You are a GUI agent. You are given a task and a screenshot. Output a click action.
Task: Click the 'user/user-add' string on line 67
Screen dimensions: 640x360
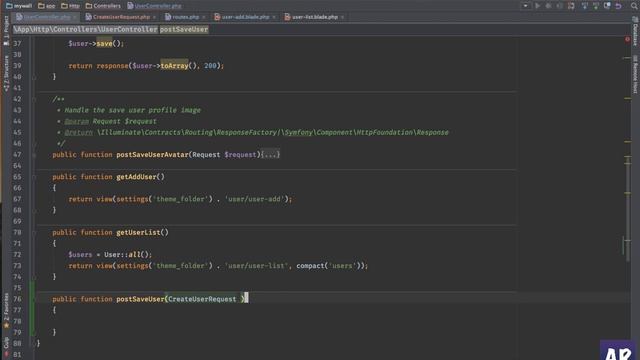tap(254, 199)
